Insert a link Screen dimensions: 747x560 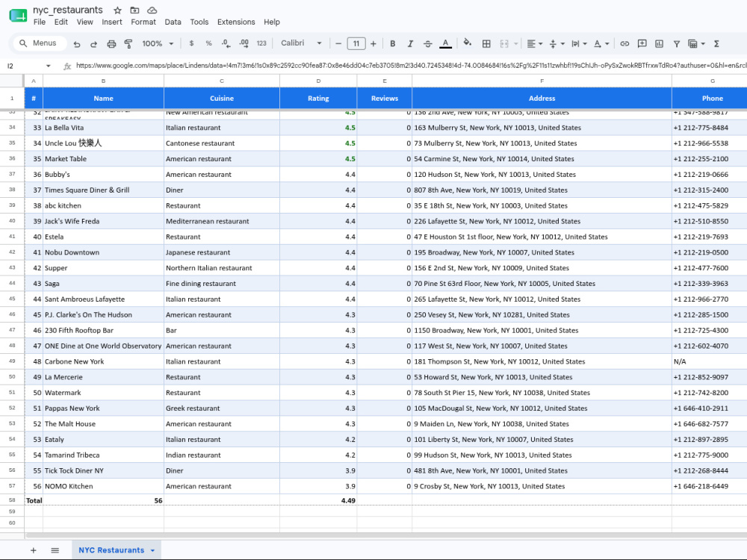tap(624, 43)
